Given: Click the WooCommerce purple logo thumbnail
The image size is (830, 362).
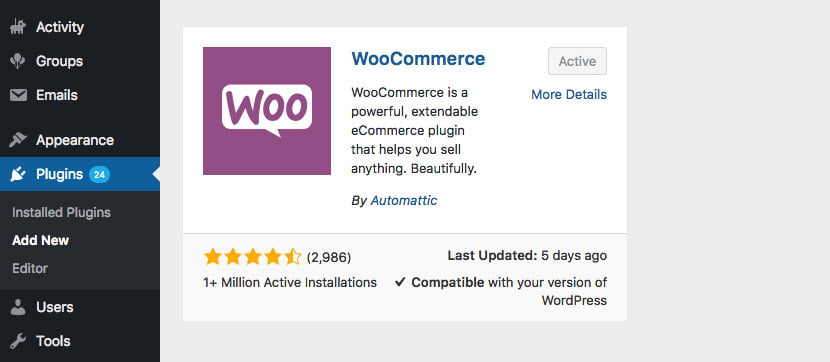Looking at the screenshot, I should tap(267, 111).
